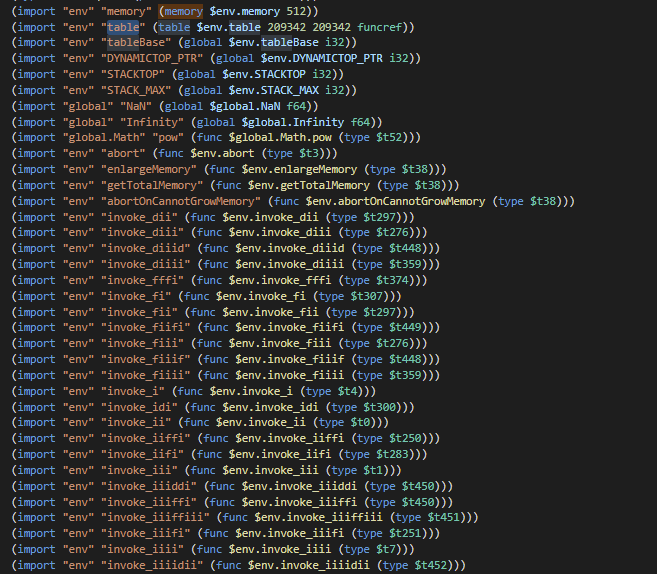Image resolution: width=657 pixels, height=574 pixels.
Task: Select the "NaN" global import string
Action: 136,106
